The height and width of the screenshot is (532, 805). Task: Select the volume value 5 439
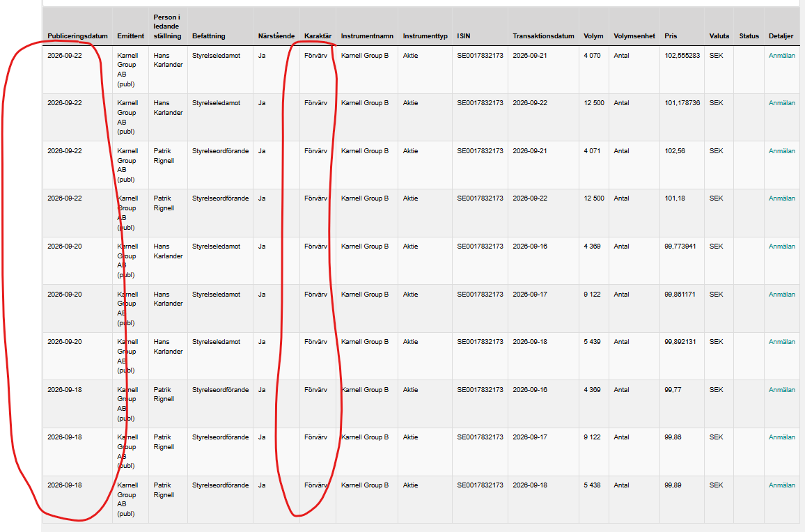[x=592, y=342]
